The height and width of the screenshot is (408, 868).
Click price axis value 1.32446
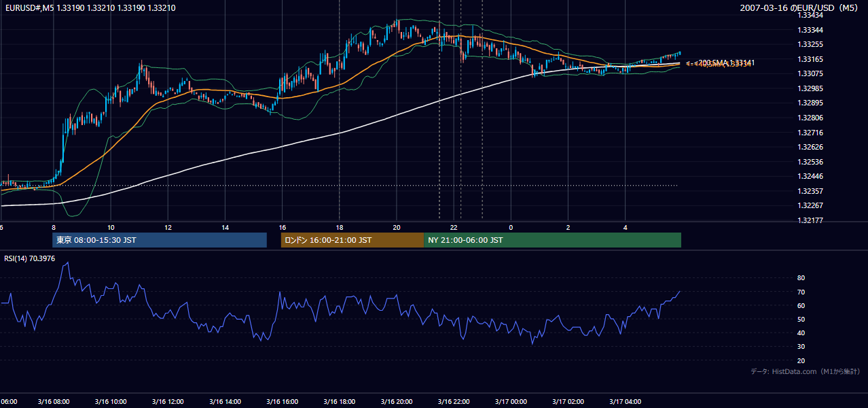coord(810,176)
